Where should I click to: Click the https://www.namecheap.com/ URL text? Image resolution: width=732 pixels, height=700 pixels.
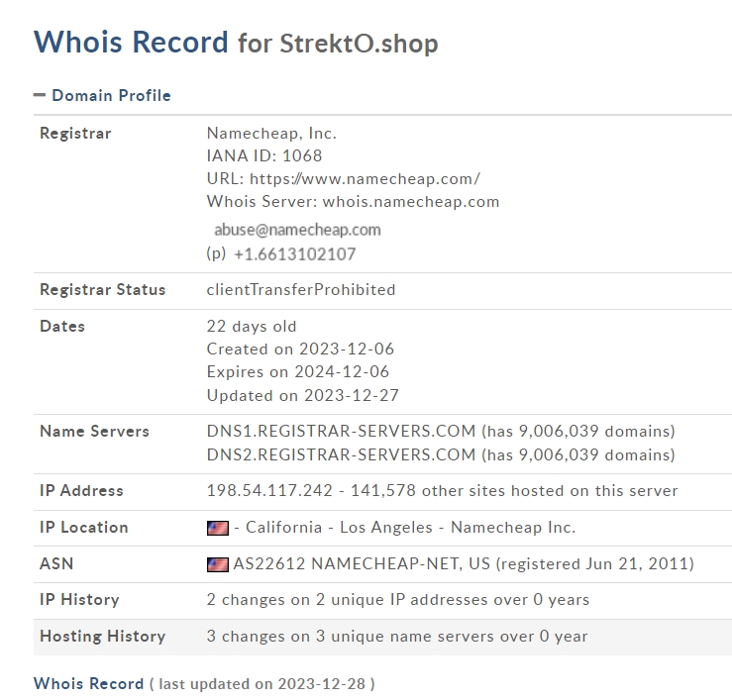[x=365, y=179]
